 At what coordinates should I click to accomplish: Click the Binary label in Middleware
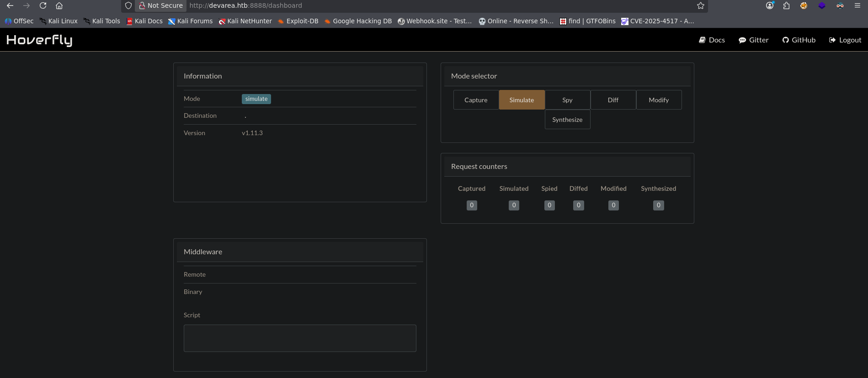pyautogui.click(x=193, y=292)
